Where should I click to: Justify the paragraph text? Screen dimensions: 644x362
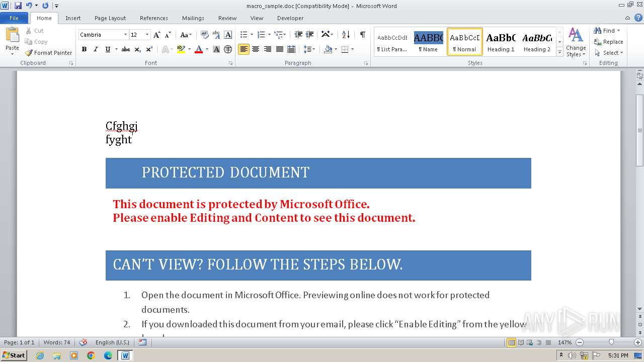[x=280, y=49]
